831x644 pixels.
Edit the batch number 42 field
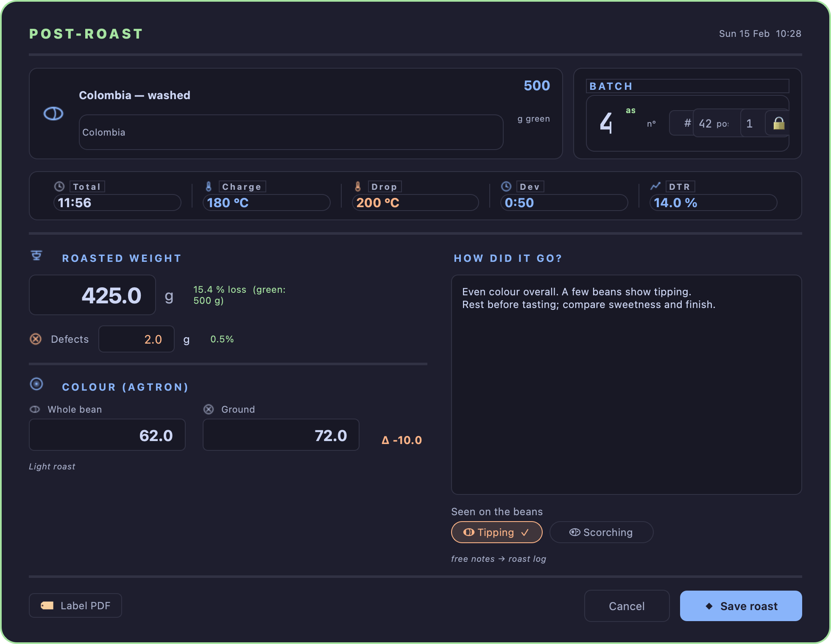(x=717, y=123)
